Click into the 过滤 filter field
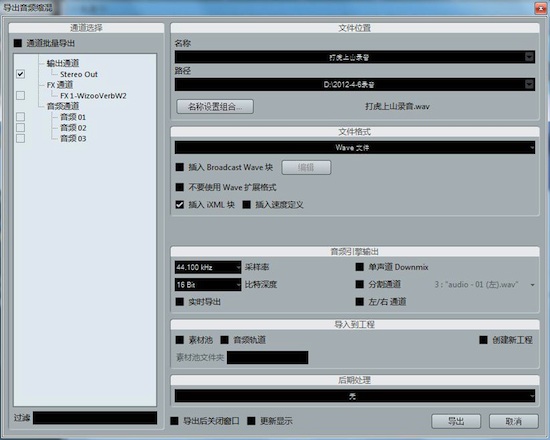This screenshot has width=550, height=440. [95, 418]
